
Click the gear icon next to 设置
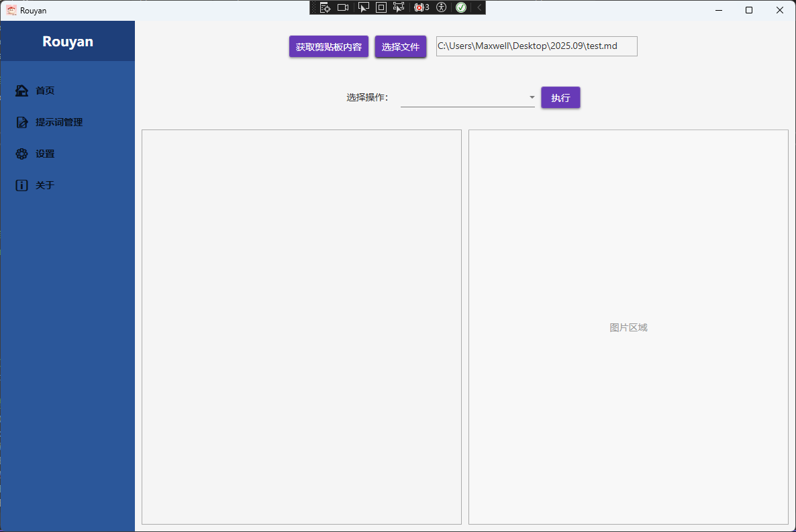coord(22,154)
